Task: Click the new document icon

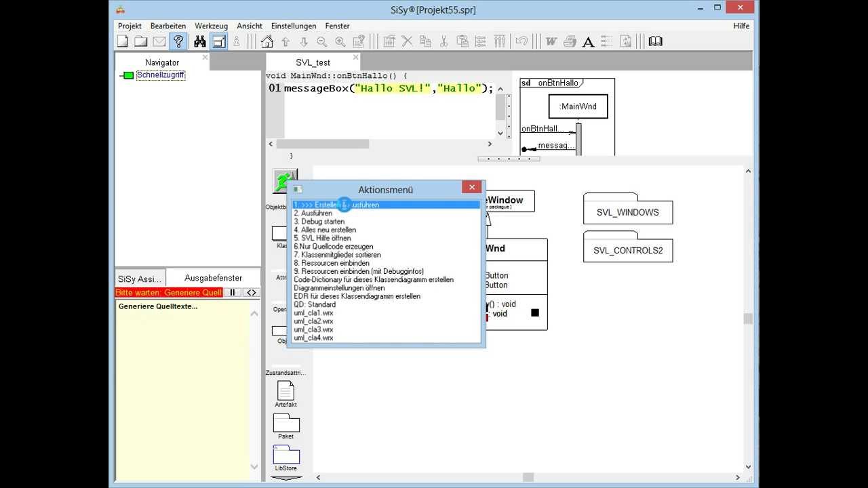Action: pyautogui.click(x=123, y=41)
